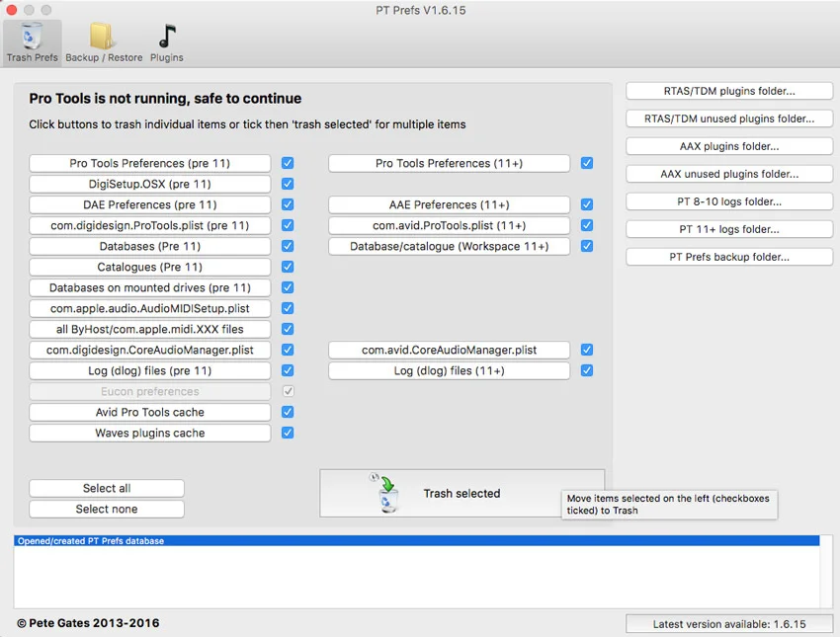Toggle Pro Tools Preferences (pre 11) checkbox
Image resolution: width=840 pixels, height=637 pixels.
288,163
